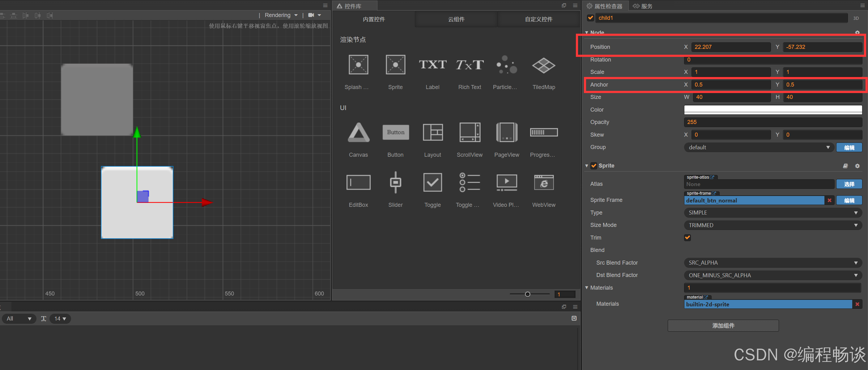The width and height of the screenshot is (868, 370).
Task: Click the 添加组件 button
Action: (723, 325)
